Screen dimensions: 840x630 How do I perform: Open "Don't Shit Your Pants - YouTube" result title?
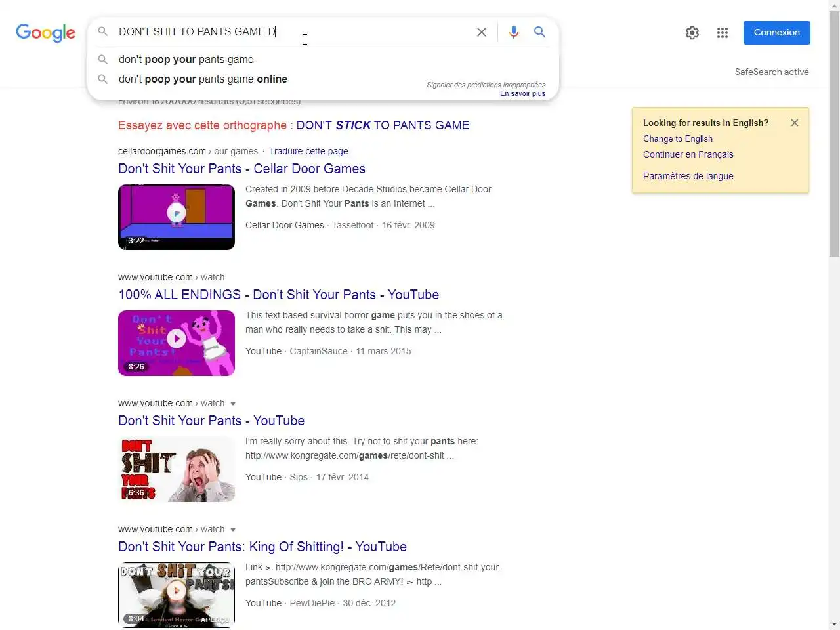[211, 421]
